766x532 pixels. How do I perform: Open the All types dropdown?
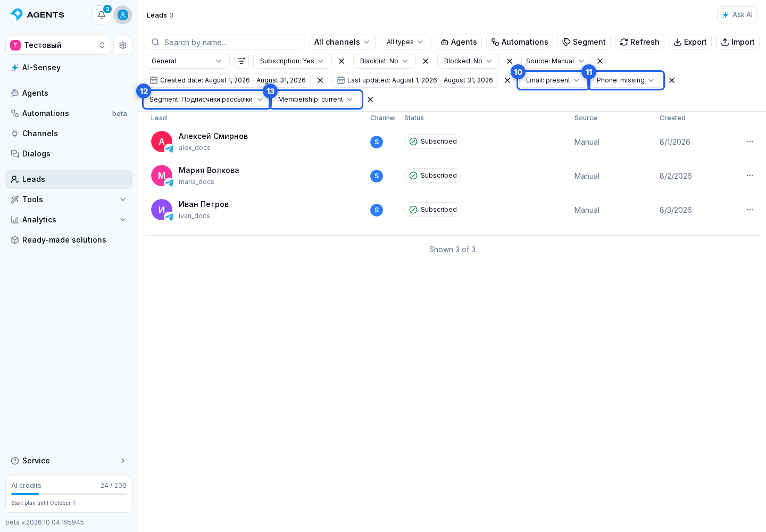point(405,42)
